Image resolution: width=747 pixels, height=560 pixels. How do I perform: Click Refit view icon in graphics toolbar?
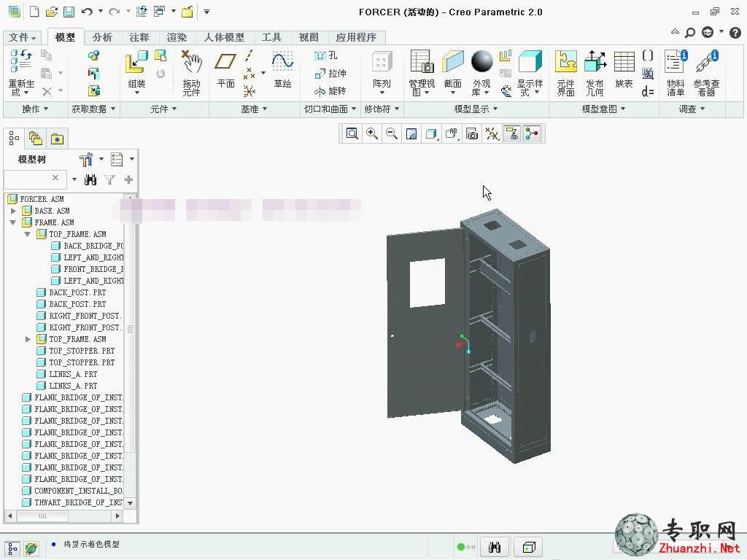(352, 134)
